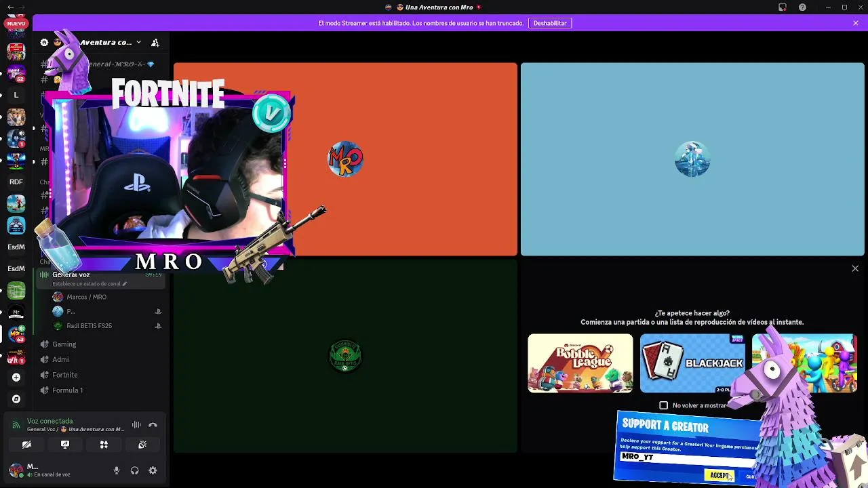Open the server with 52 badge

pyautogui.click(x=16, y=73)
